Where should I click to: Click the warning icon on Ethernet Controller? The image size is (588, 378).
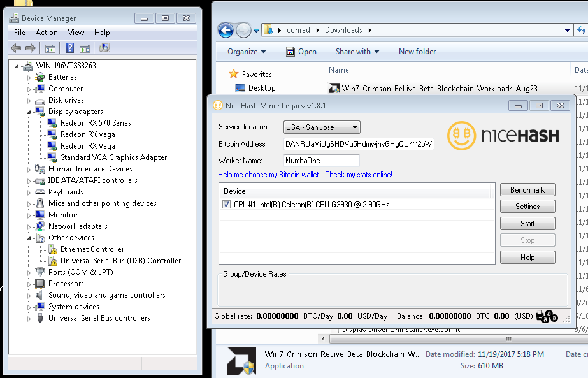[54, 249]
